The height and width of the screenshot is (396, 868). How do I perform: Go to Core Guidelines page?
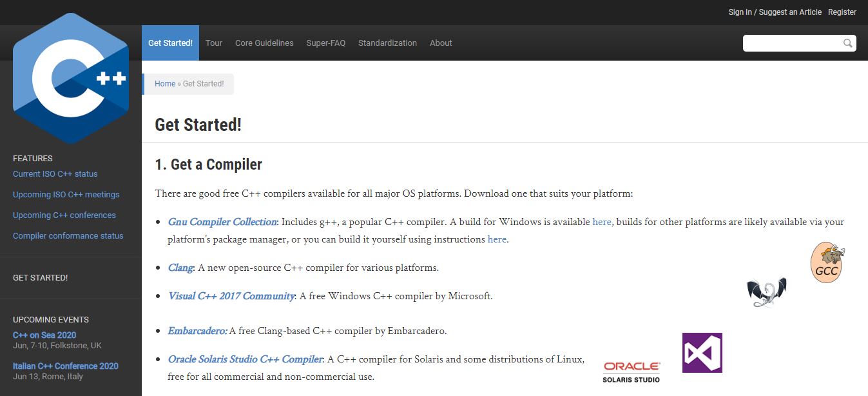click(x=264, y=43)
